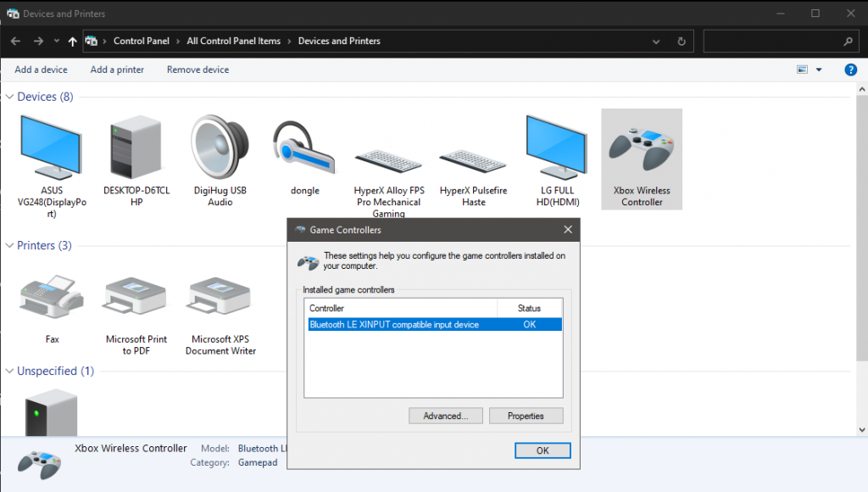Open Devices and Printers help
Viewport: 868px width, 492px height.
(x=851, y=70)
